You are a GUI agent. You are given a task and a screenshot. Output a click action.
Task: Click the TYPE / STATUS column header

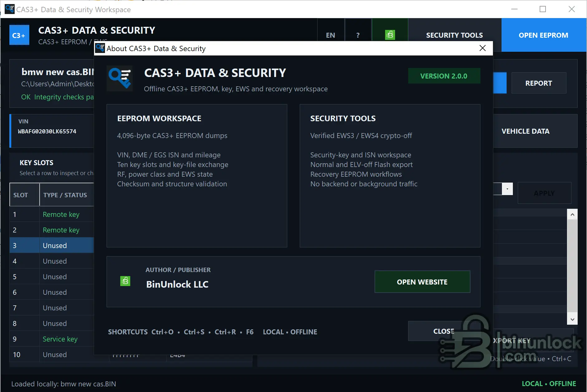pos(67,195)
